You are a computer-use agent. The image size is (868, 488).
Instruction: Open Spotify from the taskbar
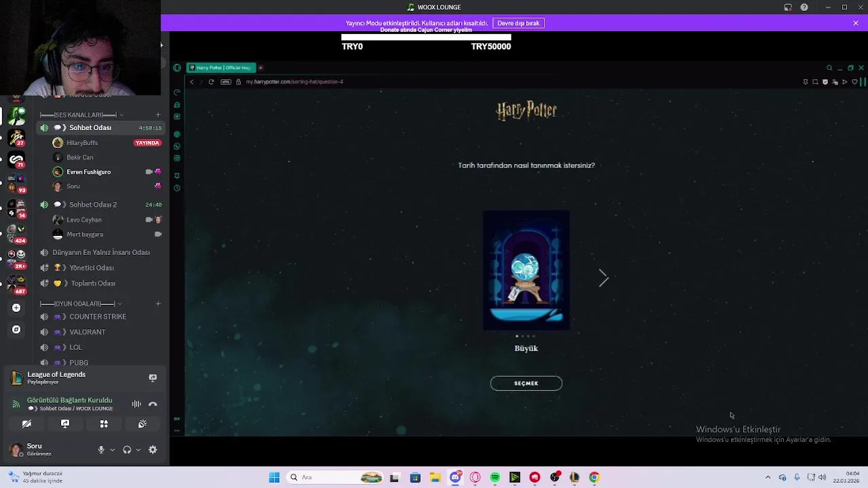pos(495,478)
